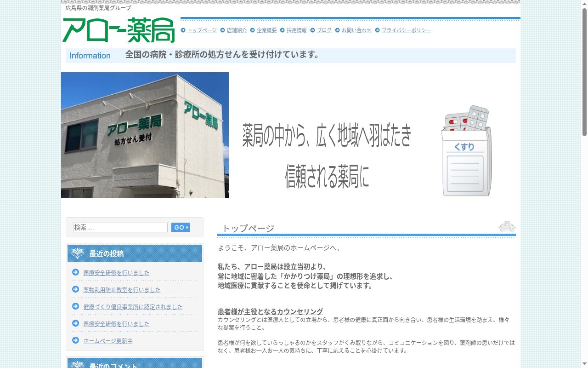This screenshot has width=588, height=368.
Task: Open the プライバシーポリシー link
Action: point(407,30)
